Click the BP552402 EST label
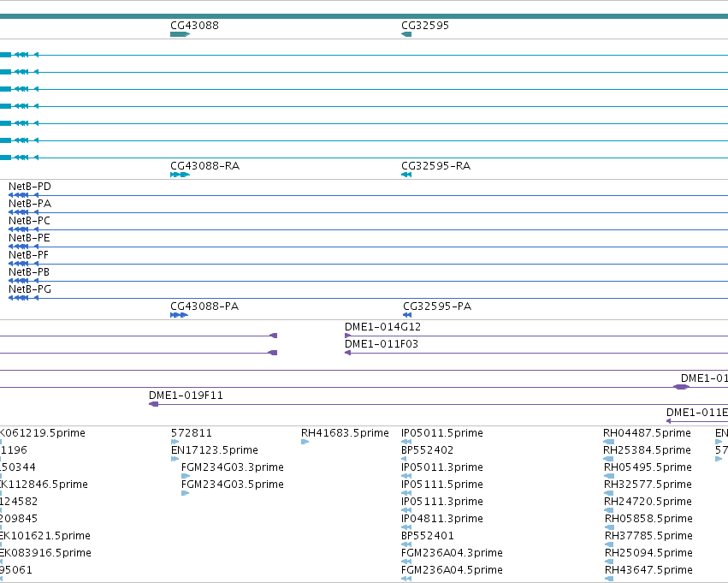This screenshot has height=583, width=728. coord(427,450)
